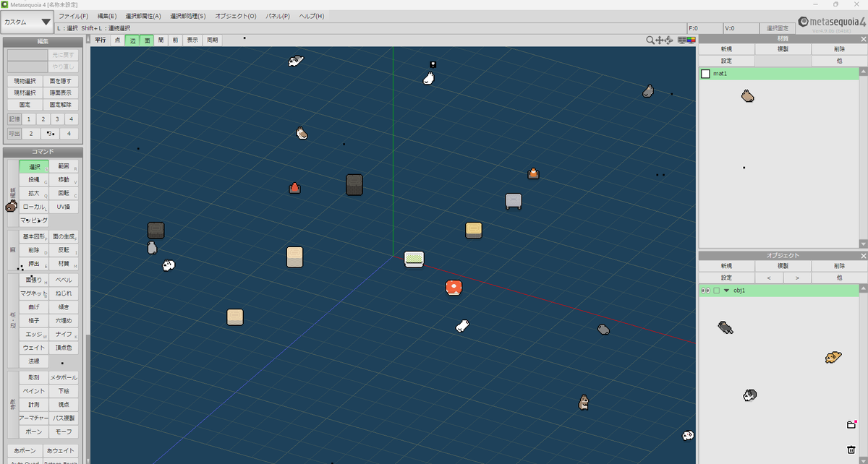Click the command panel vertical scrollbar
Screen dimensions: 868x464
click(x=88, y=398)
